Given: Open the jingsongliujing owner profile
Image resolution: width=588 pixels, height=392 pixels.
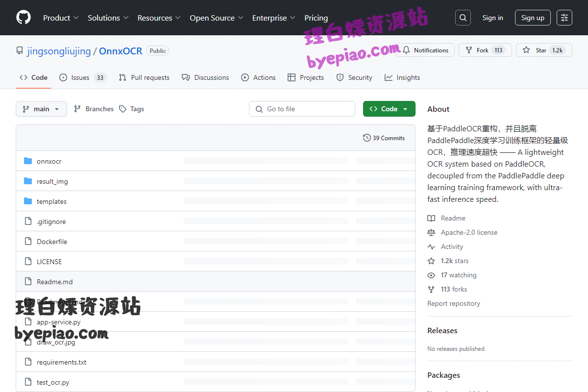Looking at the screenshot, I should click(x=59, y=50).
